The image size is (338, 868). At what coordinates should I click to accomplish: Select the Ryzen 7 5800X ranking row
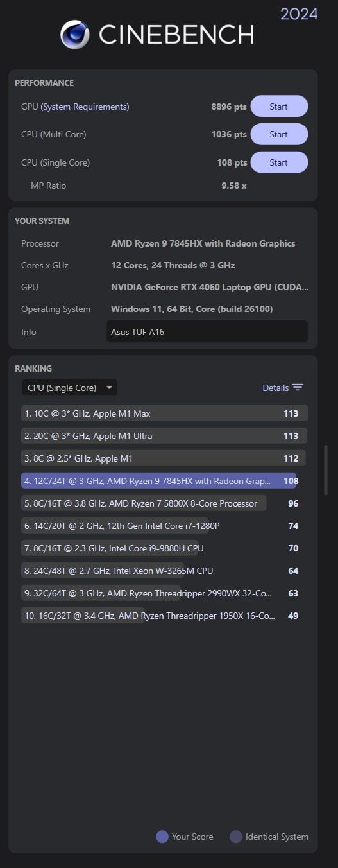pos(164,503)
